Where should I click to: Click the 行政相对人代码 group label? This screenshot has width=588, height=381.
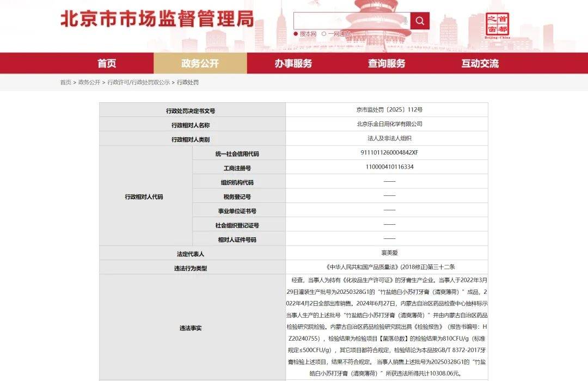[144, 196]
